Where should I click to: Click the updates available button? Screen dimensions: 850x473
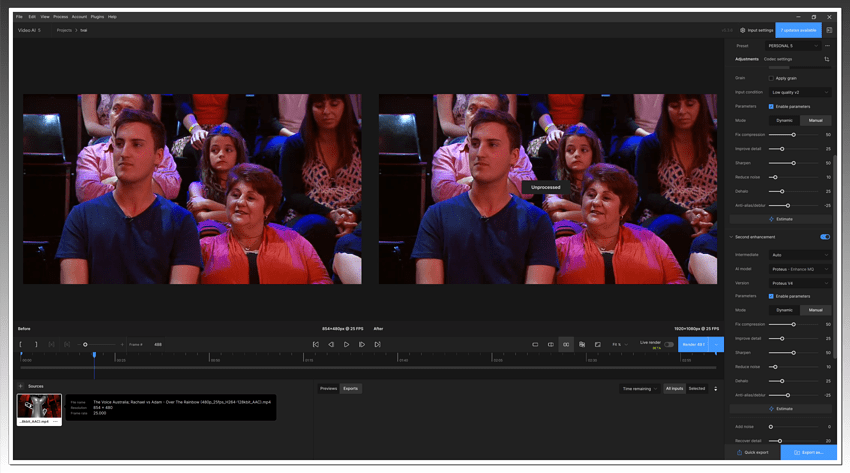(x=799, y=30)
